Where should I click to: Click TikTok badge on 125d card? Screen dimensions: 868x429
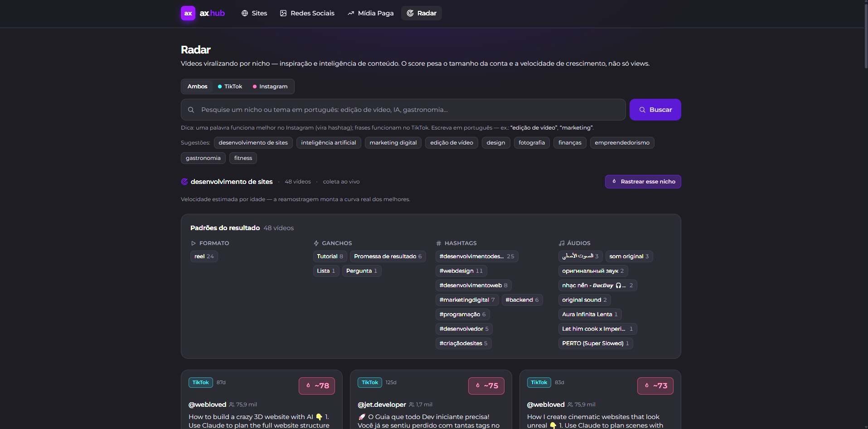click(x=370, y=383)
